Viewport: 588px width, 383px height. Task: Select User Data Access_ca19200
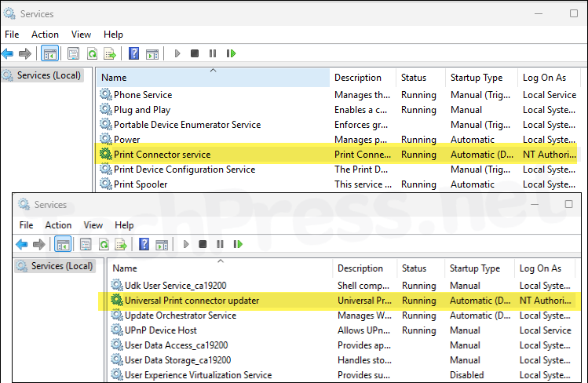[341, 345]
